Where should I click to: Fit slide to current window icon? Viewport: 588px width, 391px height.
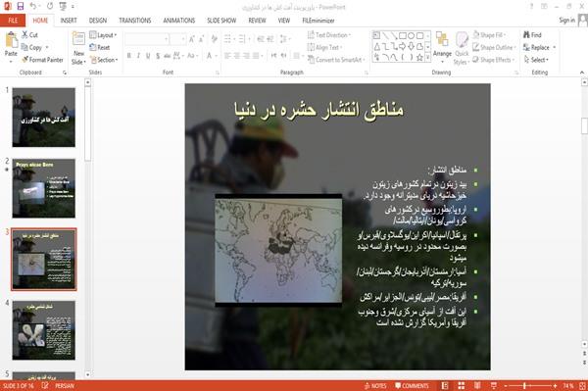pyautogui.click(x=582, y=386)
